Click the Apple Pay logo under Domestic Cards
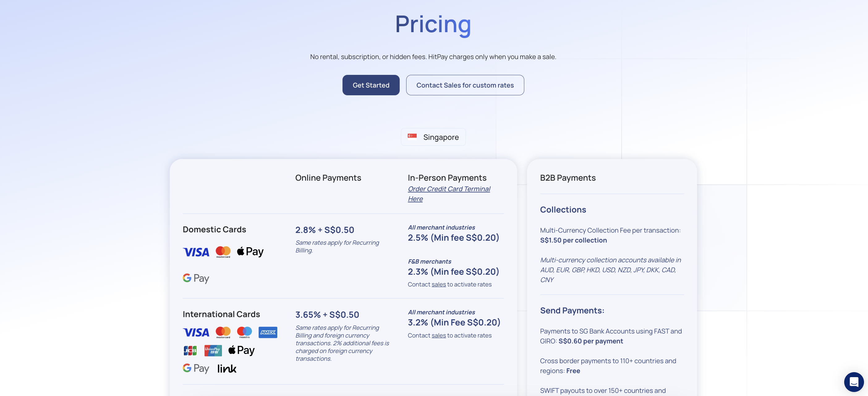Image resolution: width=868 pixels, height=396 pixels. (x=250, y=251)
